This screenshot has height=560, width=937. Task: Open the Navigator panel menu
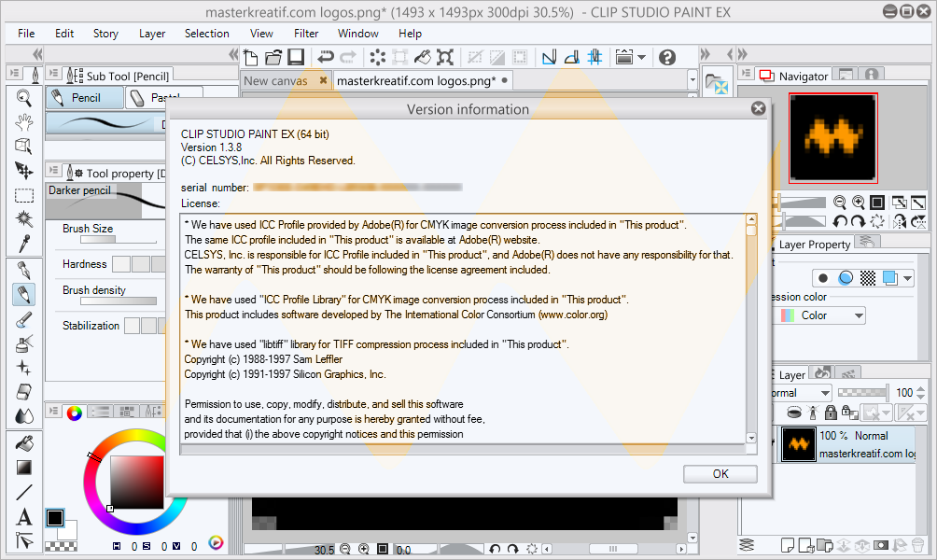click(x=746, y=74)
